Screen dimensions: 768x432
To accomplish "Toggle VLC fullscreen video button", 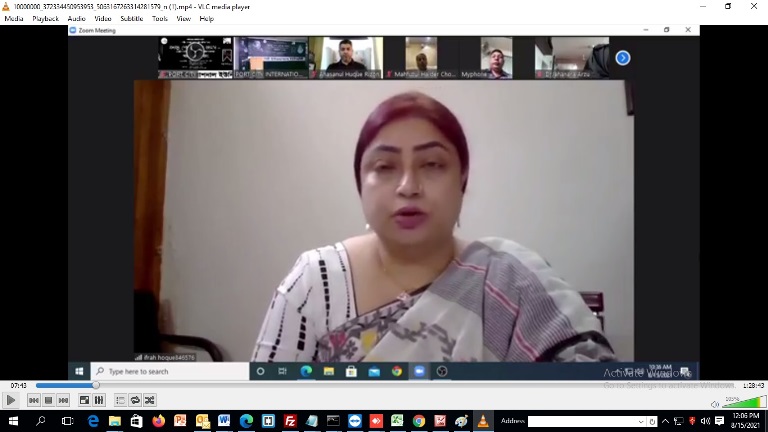I will (x=84, y=400).
